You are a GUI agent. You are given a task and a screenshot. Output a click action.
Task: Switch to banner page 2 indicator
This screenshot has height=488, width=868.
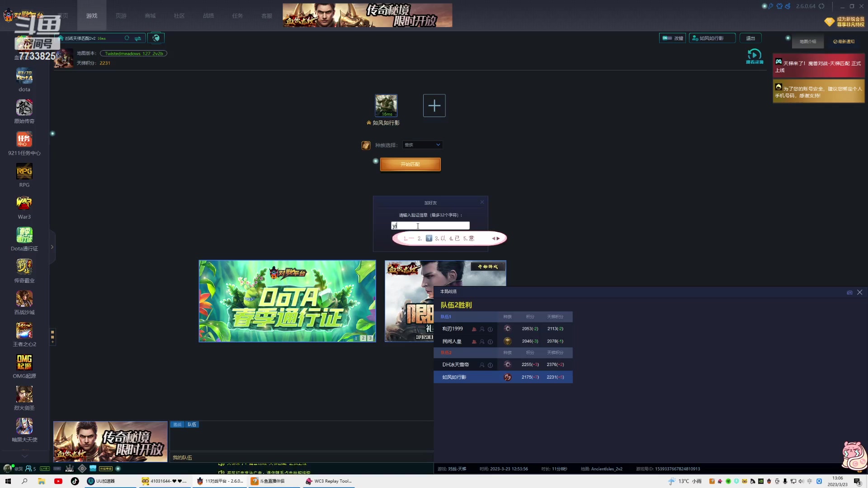coord(363,338)
